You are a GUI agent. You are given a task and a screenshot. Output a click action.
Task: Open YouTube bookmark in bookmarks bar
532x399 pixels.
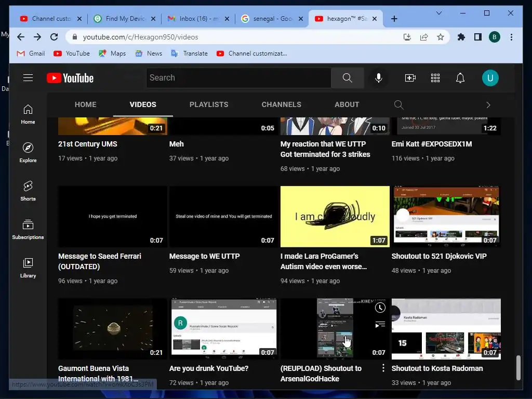(72, 54)
